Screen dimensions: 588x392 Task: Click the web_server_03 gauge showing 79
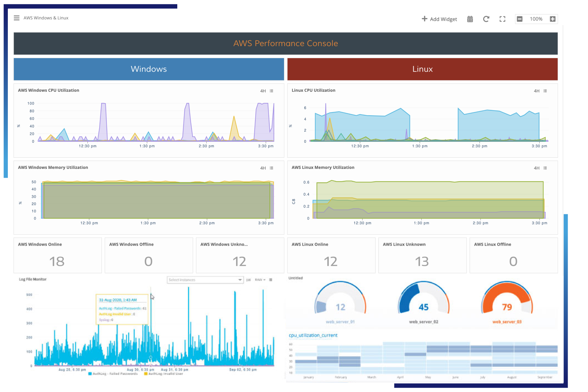(x=507, y=298)
